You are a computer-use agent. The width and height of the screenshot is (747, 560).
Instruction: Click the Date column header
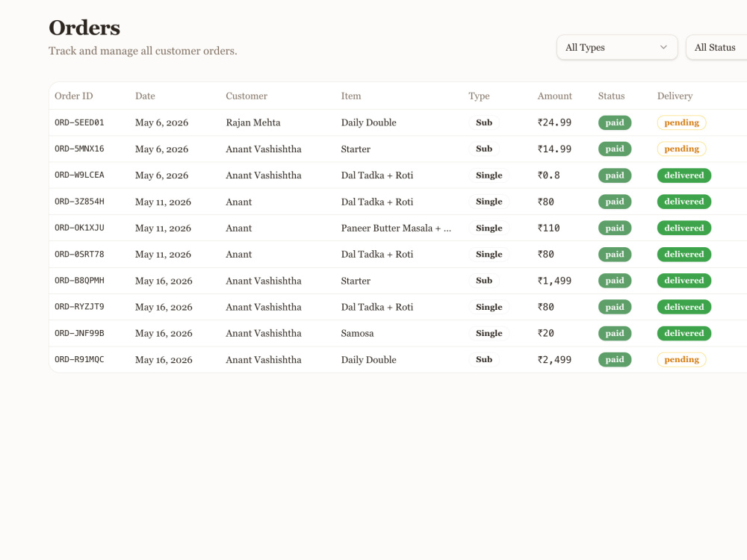(145, 96)
